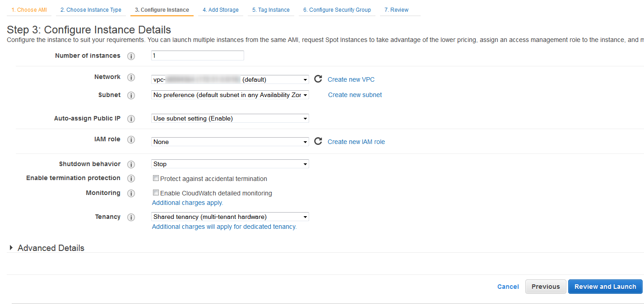Image resolution: width=644 pixels, height=306 pixels.
Task: Click the IAM role info icon
Action: (131, 139)
